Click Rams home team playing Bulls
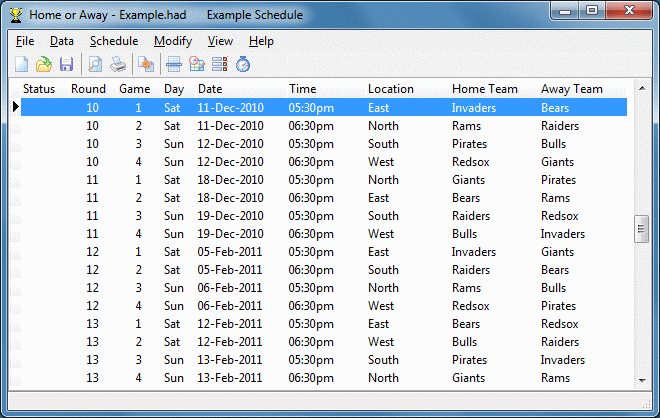Viewport: 660px width, 418px height. 466,288
